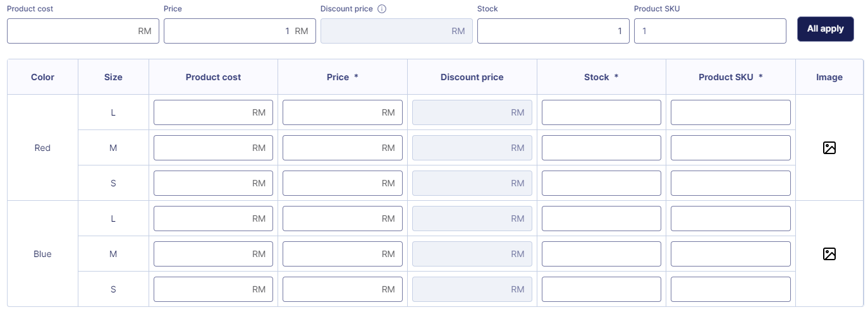Select Product SKU field for Blue size S

730,289
